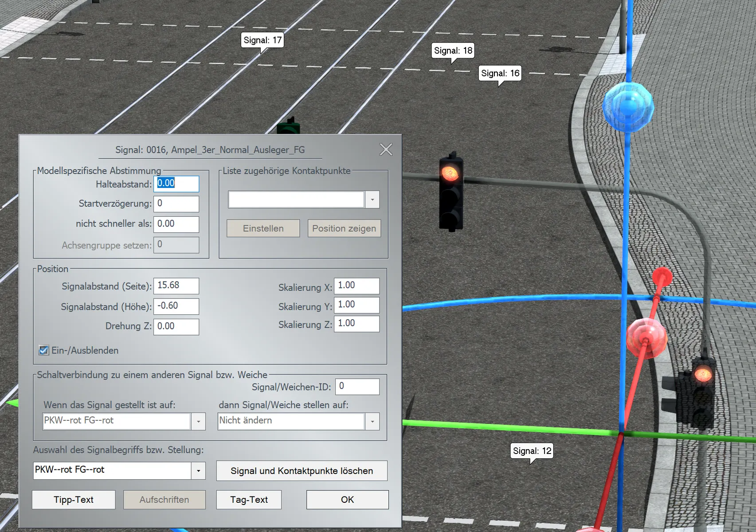Click the Signalabstand (Höhe) field
Image resolution: width=756 pixels, height=532 pixels.
point(176,306)
